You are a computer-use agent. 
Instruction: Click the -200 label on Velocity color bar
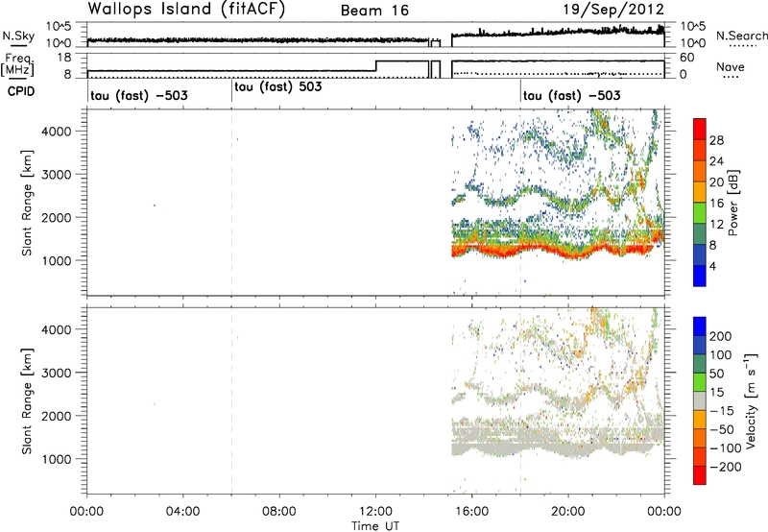(x=726, y=467)
